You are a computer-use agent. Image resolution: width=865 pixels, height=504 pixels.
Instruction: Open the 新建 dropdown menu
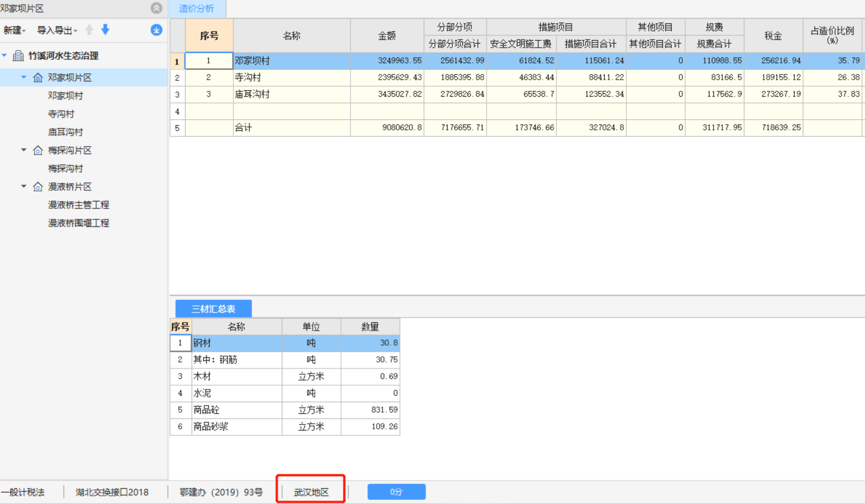(x=15, y=30)
